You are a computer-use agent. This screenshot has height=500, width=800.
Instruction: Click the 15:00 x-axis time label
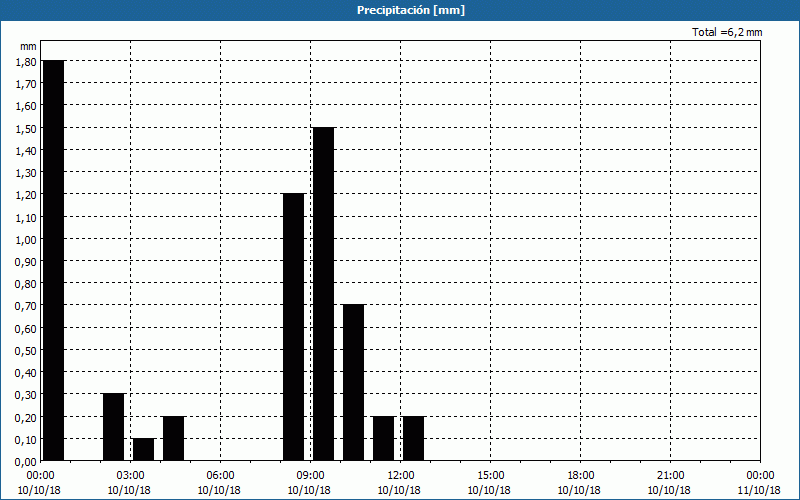tap(490, 476)
